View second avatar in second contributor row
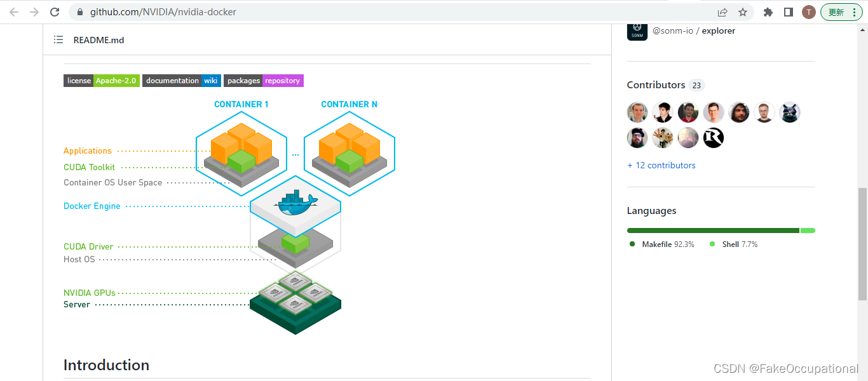 (663, 138)
